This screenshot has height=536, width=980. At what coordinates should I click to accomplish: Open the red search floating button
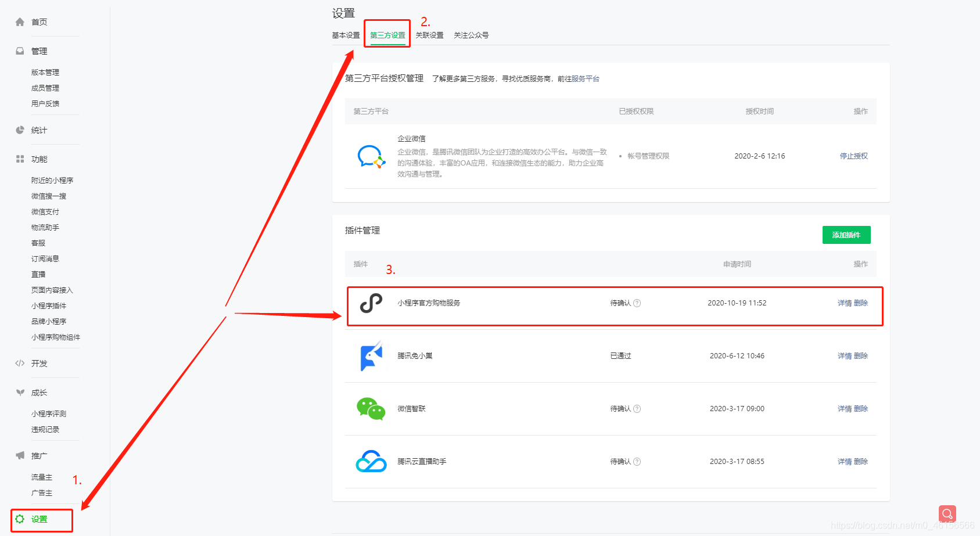click(947, 514)
